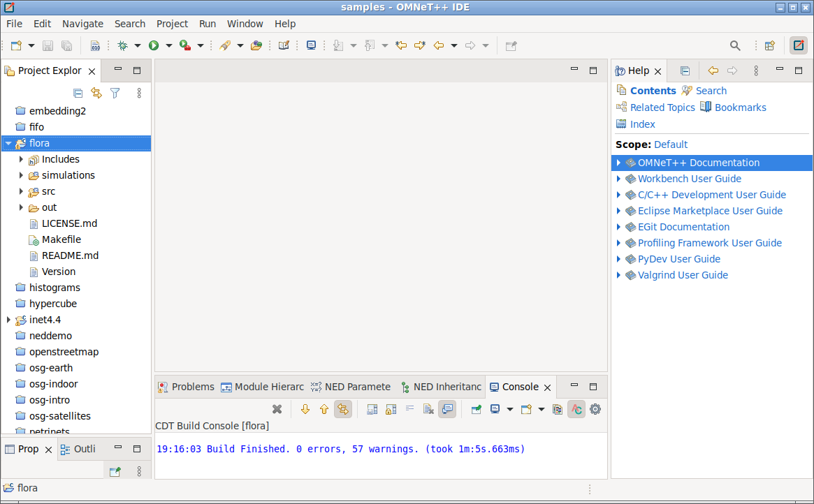Open the Related Topics link

pos(662,108)
